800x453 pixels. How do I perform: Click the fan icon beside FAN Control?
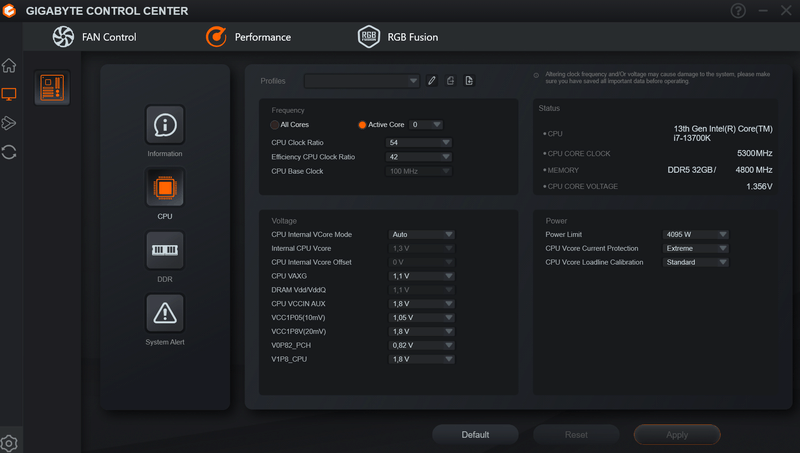click(63, 37)
